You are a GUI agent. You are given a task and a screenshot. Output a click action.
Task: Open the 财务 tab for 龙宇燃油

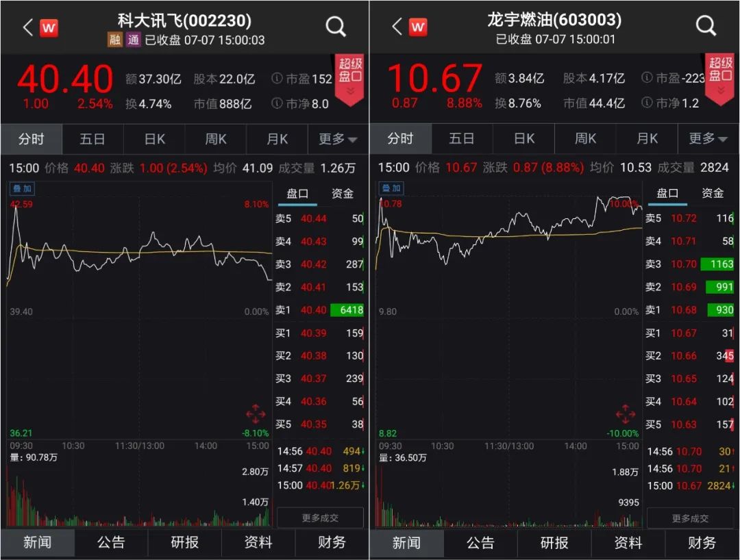click(x=702, y=543)
